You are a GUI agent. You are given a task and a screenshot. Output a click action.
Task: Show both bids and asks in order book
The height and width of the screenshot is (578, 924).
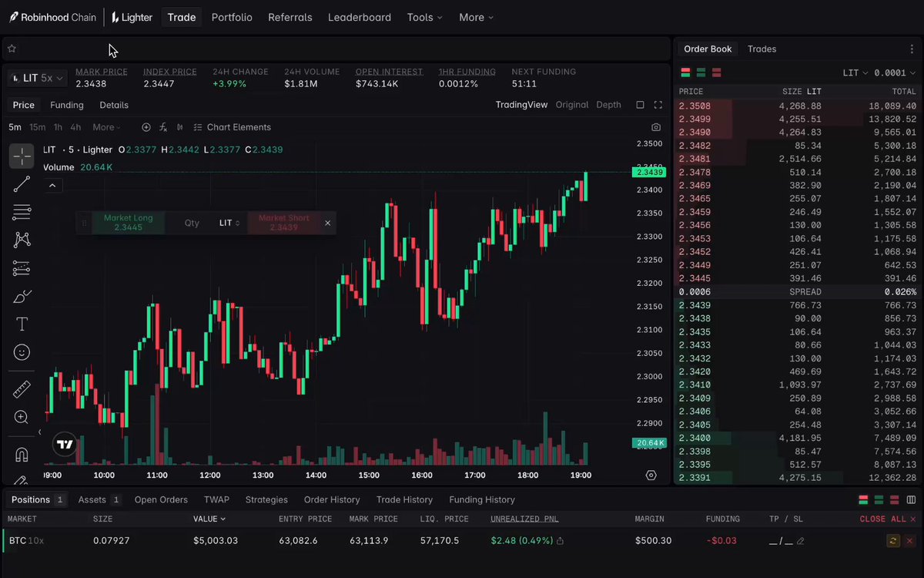[685, 72]
